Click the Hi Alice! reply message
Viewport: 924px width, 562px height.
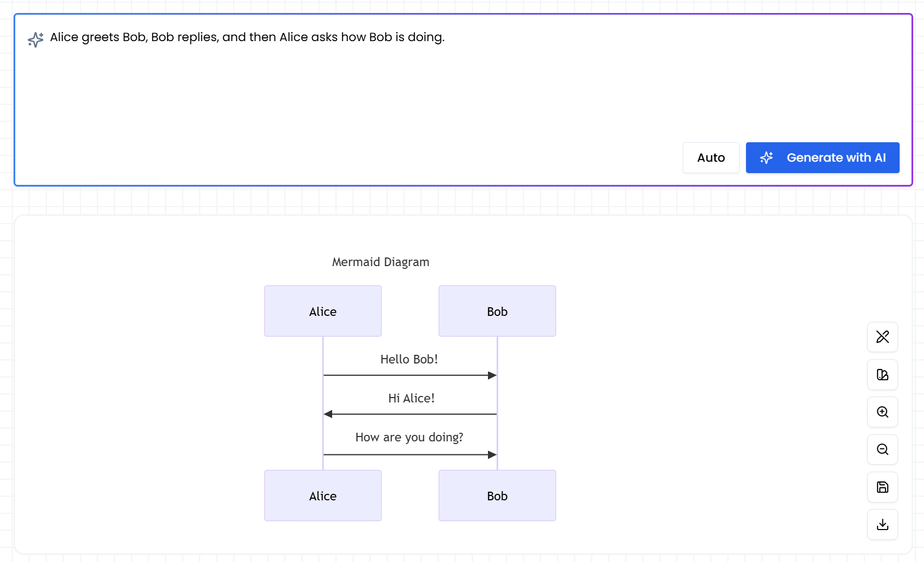pyautogui.click(x=410, y=414)
